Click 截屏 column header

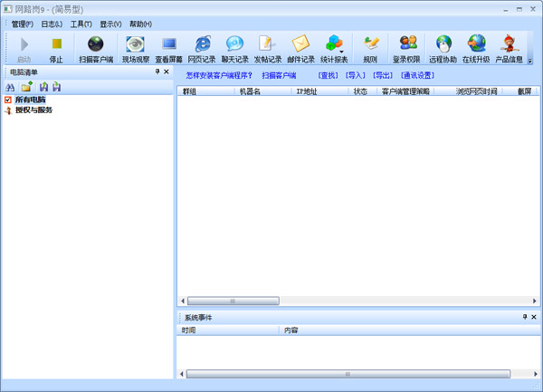coord(521,91)
